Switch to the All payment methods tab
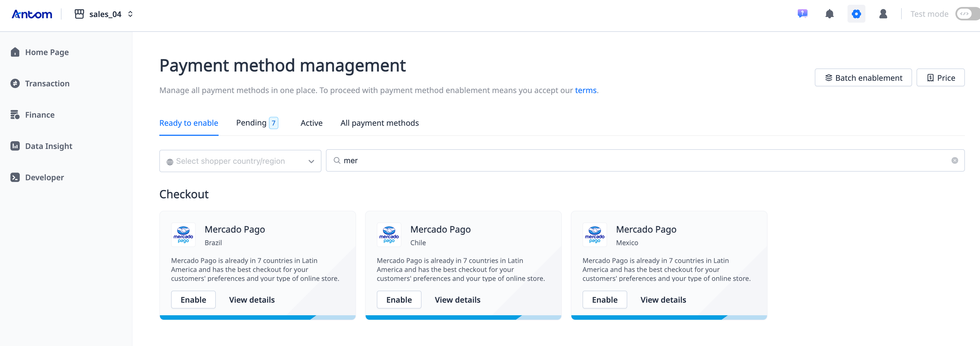 click(x=379, y=123)
